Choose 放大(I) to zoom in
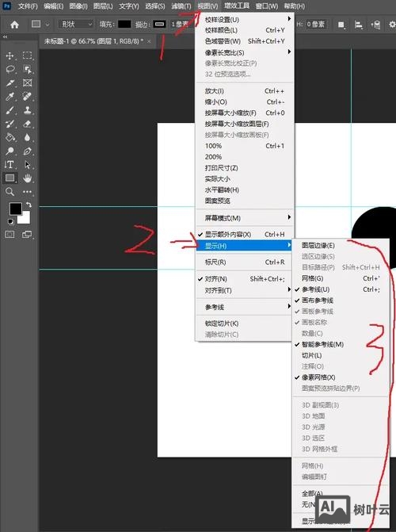396x532 pixels. tap(245, 91)
